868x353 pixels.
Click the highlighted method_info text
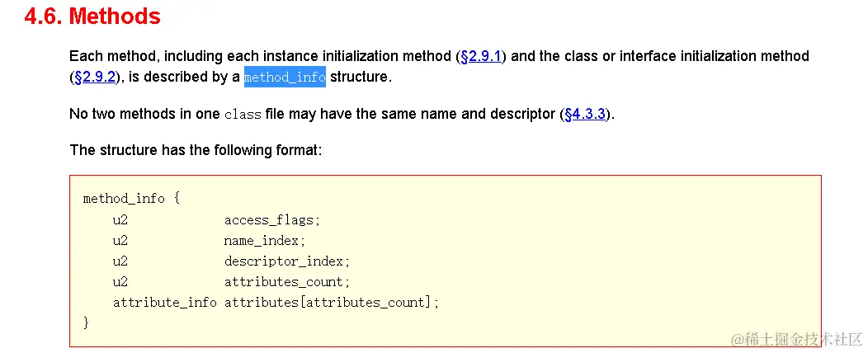click(285, 77)
